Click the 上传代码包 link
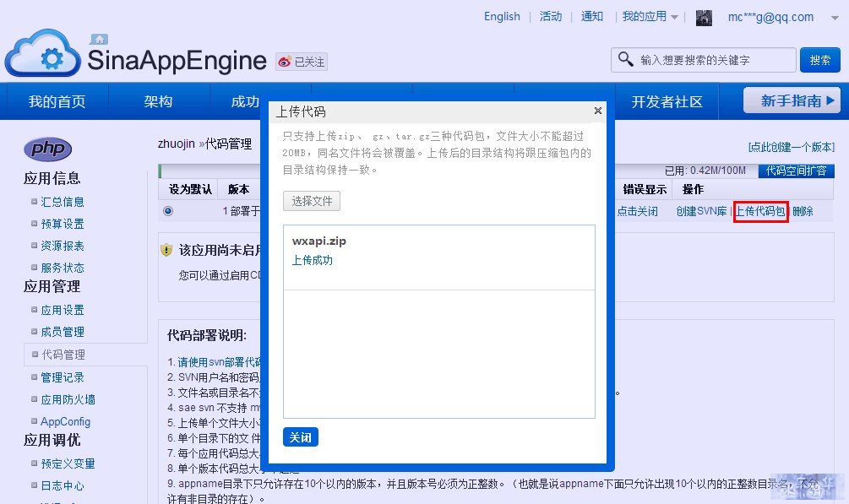The width and height of the screenshot is (849, 504). [760, 211]
